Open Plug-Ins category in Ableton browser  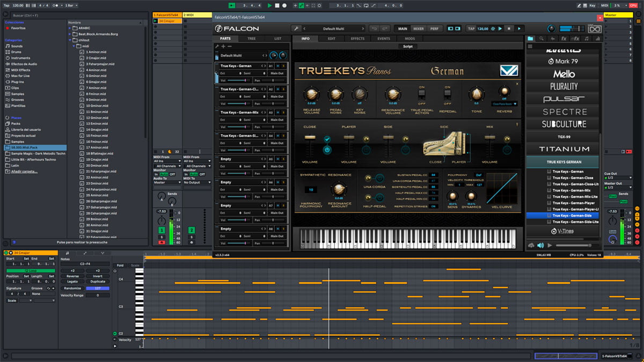pyautogui.click(x=18, y=82)
